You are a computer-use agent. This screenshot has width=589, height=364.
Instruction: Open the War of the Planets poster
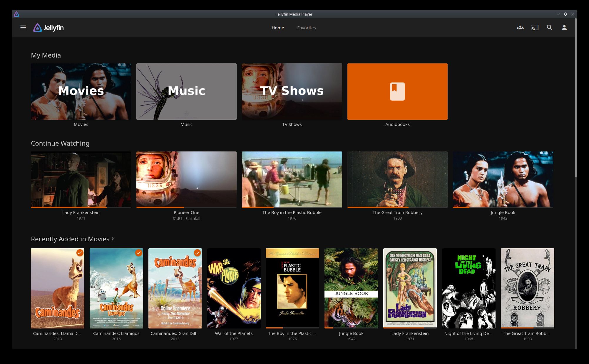pos(234,288)
